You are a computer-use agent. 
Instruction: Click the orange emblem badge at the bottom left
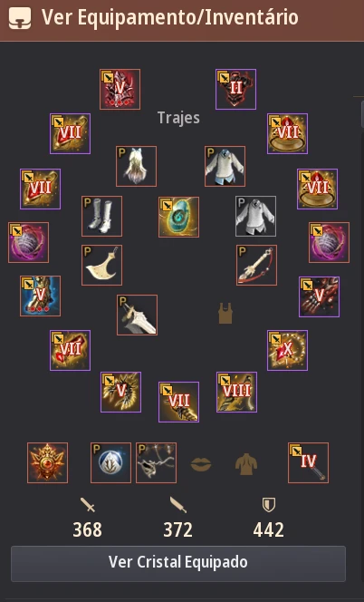click(48, 462)
